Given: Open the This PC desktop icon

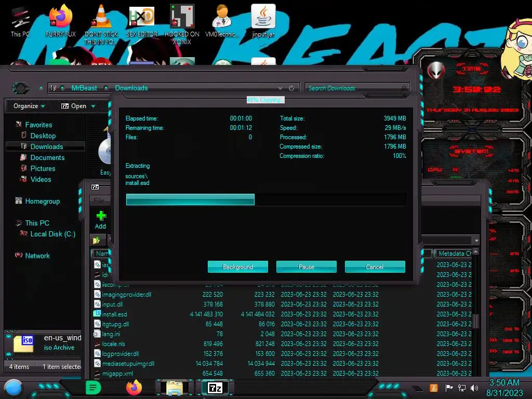Looking at the screenshot, I should click(20, 21).
